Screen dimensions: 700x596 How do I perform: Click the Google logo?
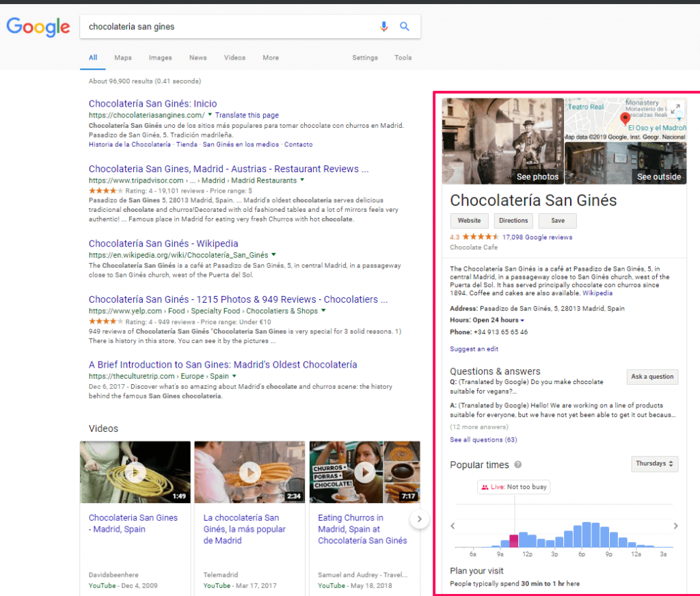tap(38, 27)
